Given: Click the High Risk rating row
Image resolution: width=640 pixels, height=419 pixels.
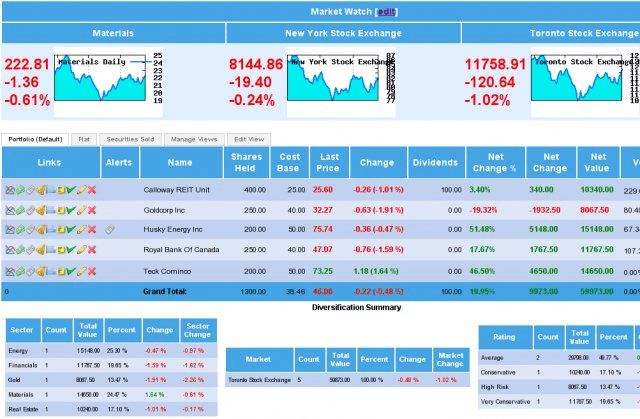Looking at the screenshot, I should 559,387.
